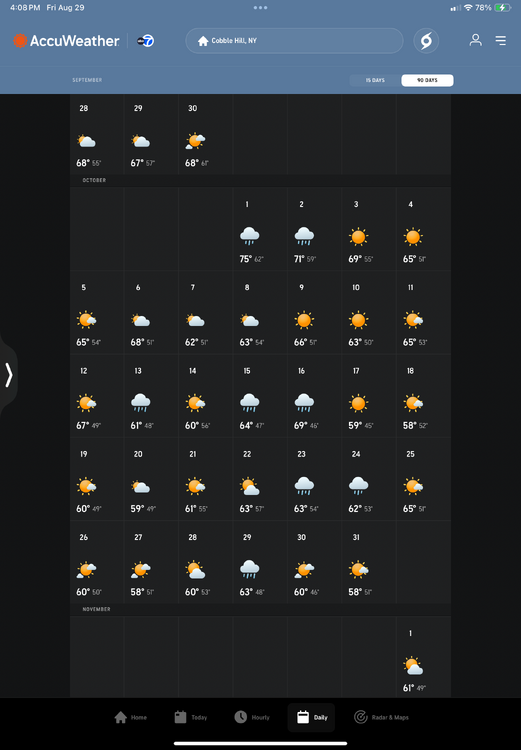Open October 1 rainy forecast cell
The image size is (521, 750).
[260, 230]
